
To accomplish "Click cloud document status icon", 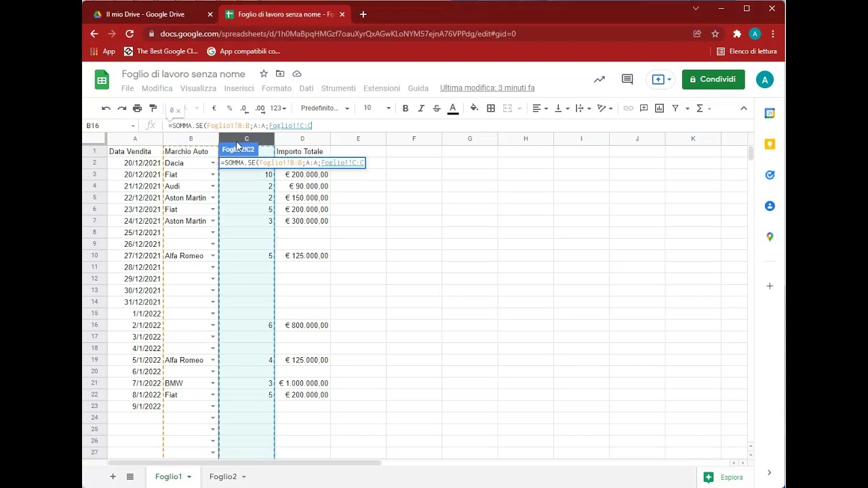I will [x=296, y=73].
